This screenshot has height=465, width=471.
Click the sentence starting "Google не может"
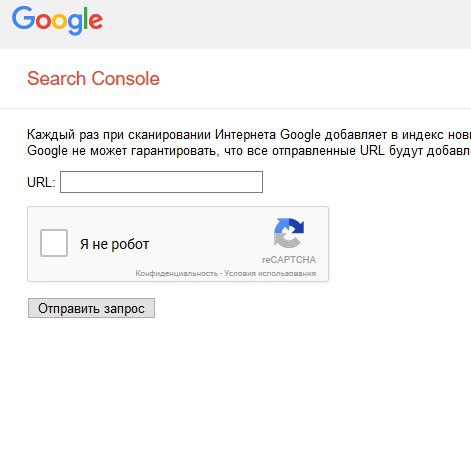click(x=249, y=151)
